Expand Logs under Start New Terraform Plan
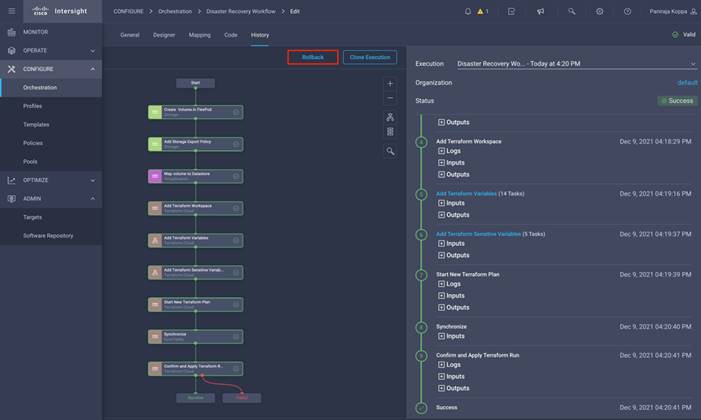The image size is (701, 420). coord(449,284)
